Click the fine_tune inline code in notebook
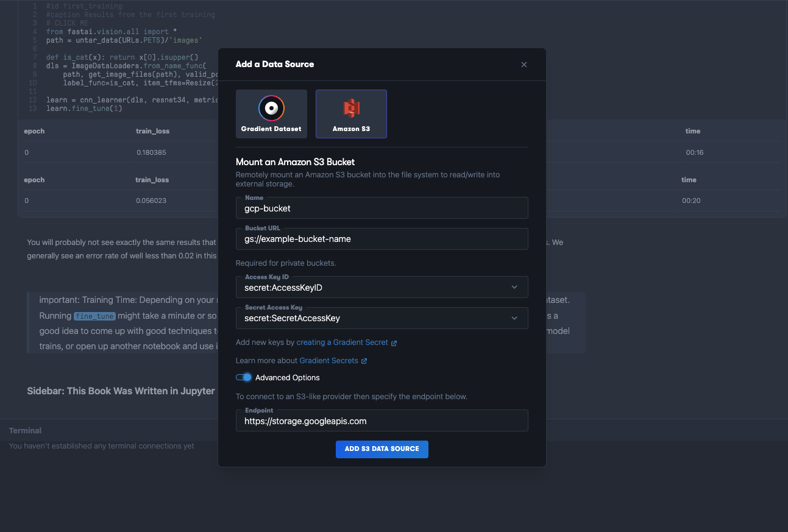 94,316
